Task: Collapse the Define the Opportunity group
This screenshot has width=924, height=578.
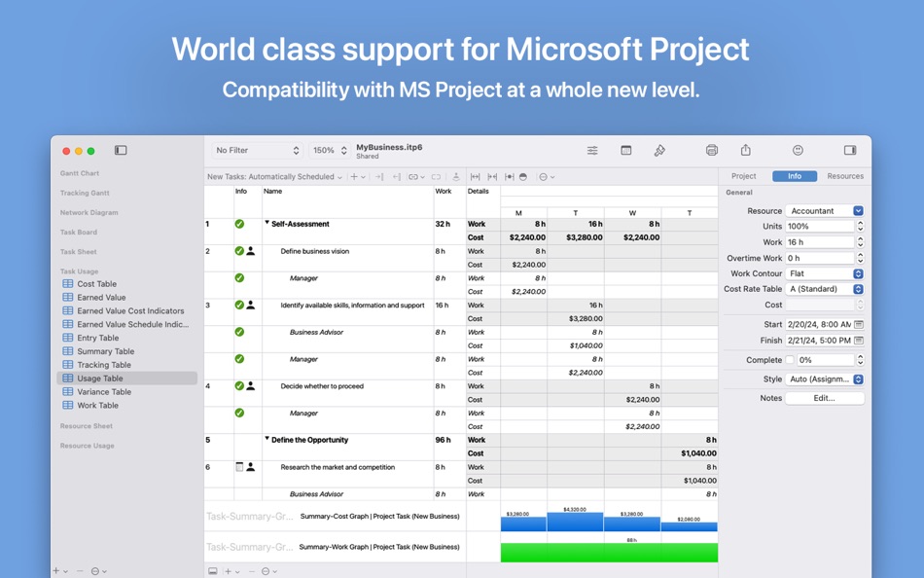Action: [267, 439]
